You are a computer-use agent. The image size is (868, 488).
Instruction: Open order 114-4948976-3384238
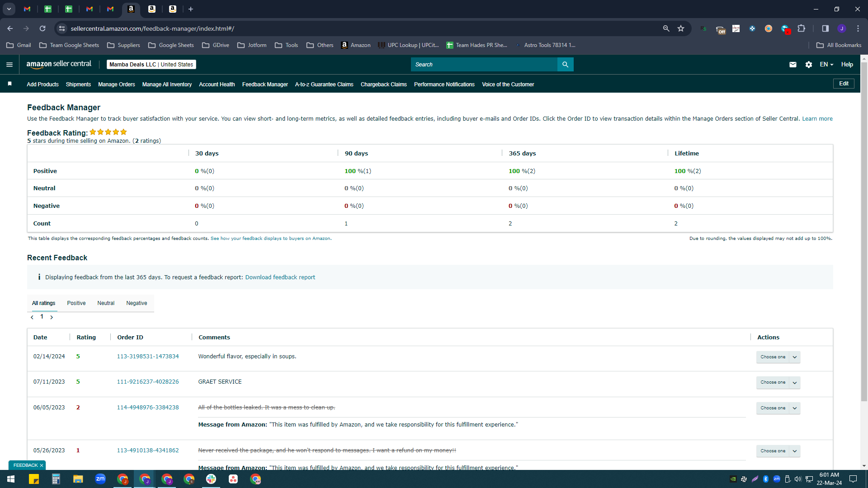[x=148, y=408]
